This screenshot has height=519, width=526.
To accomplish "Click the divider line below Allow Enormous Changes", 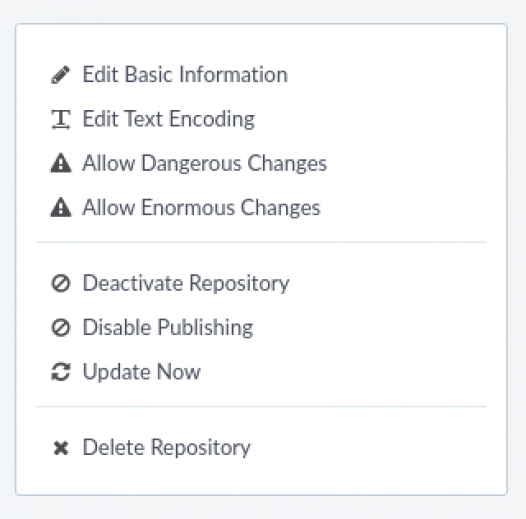I will (x=261, y=242).
